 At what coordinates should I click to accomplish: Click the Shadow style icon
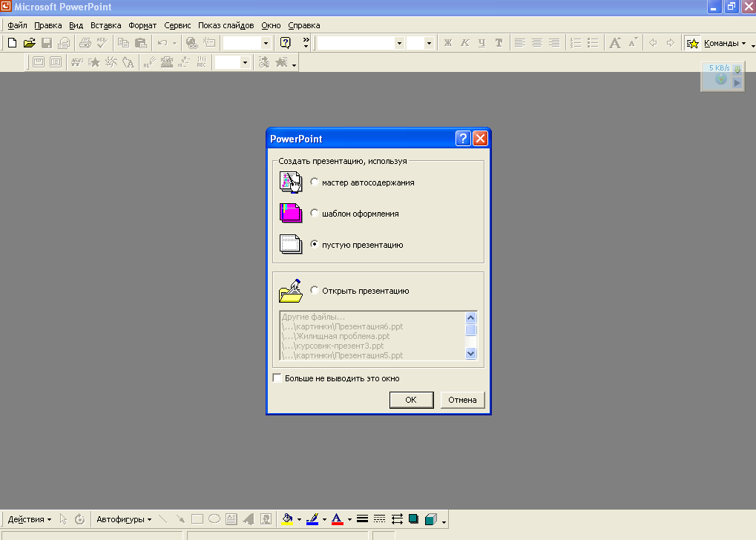[x=414, y=519]
